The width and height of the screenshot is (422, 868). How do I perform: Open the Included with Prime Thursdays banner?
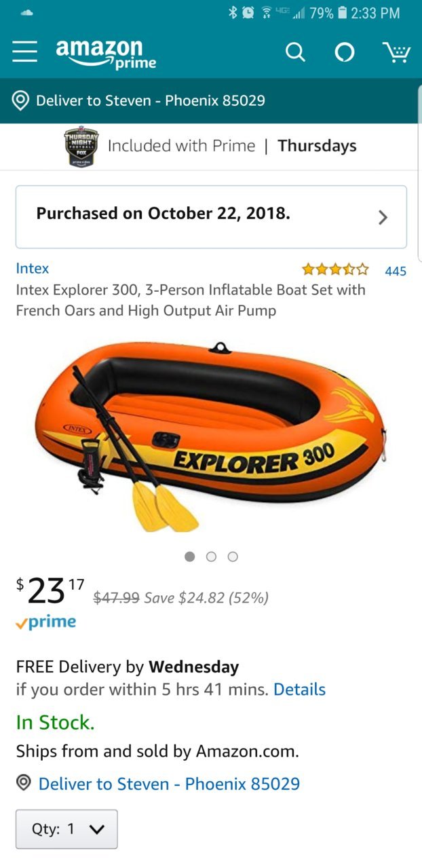(211, 147)
